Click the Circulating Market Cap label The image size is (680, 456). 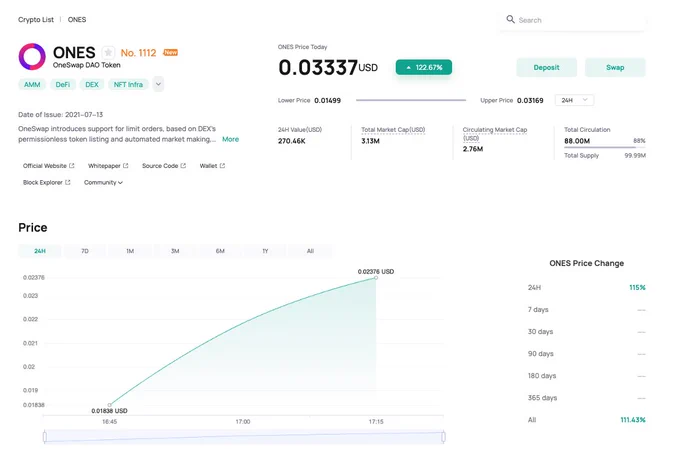tap(495, 134)
